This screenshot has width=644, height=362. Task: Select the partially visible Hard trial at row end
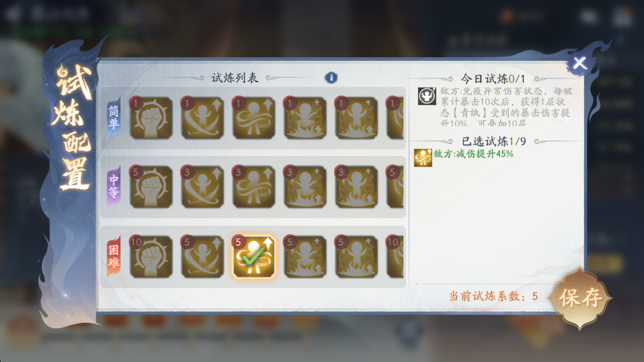pos(395,256)
